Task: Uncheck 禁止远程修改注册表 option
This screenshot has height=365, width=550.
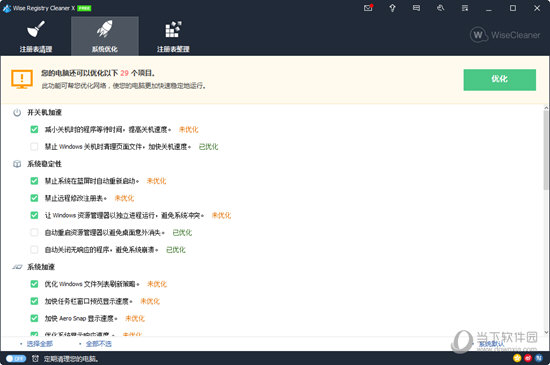Action: point(34,198)
